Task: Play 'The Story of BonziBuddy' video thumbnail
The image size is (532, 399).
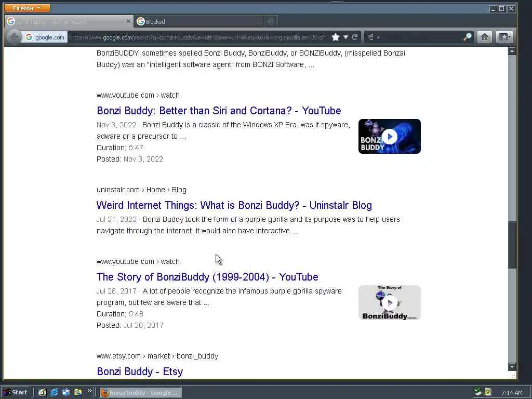Action: point(390,303)
